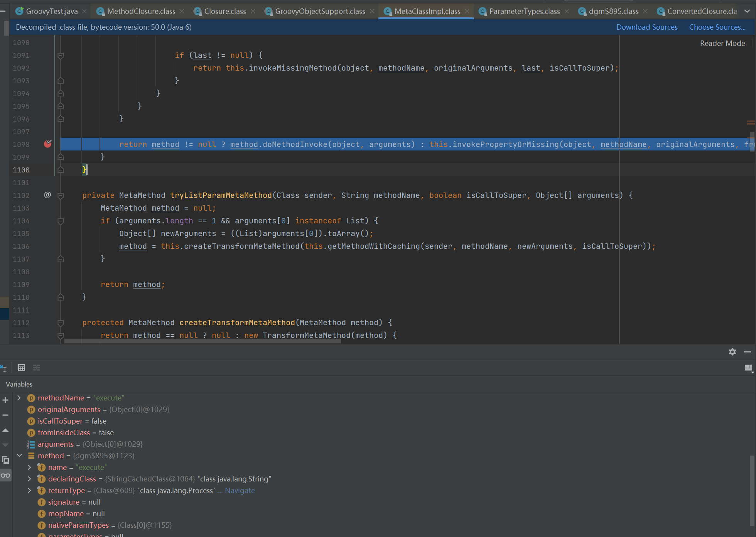Image resolution: width=756 pixels, height=537 pixels.
Task: Hide the debug tool window
Action: point(748,352)
